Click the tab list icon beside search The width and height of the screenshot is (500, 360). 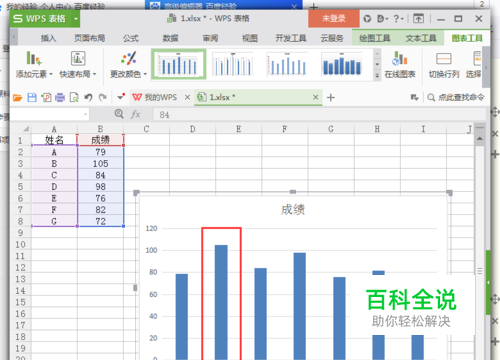coord(414,97)
